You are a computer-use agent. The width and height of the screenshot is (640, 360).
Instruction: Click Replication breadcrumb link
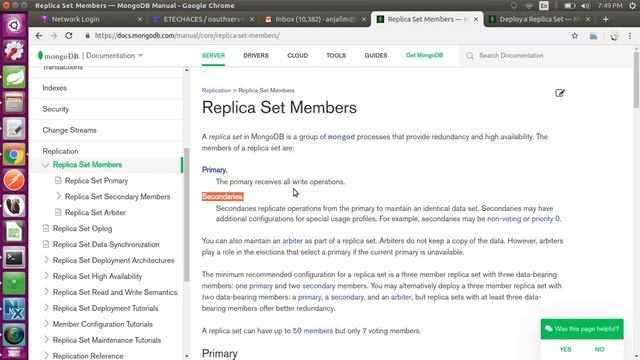[x=216, y=90]
